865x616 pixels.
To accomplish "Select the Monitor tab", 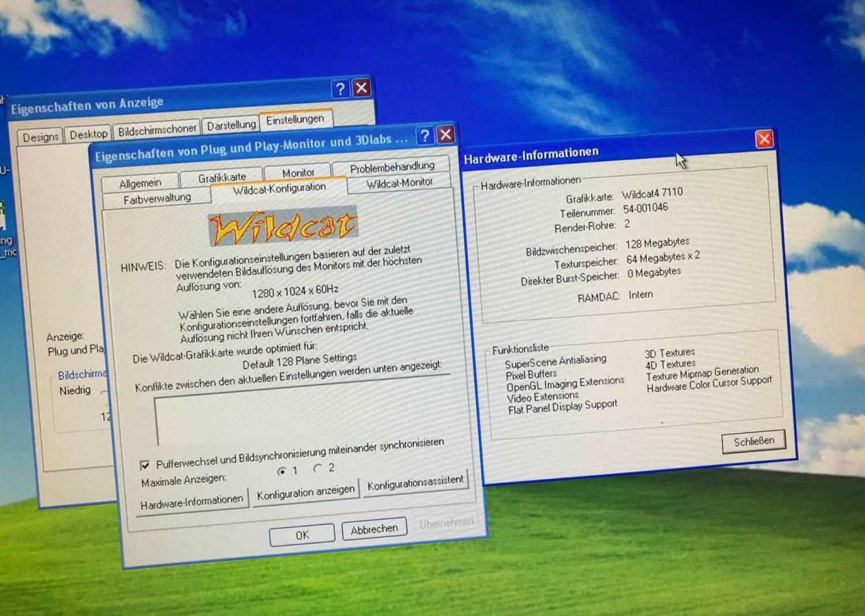I will pos(298,172).
